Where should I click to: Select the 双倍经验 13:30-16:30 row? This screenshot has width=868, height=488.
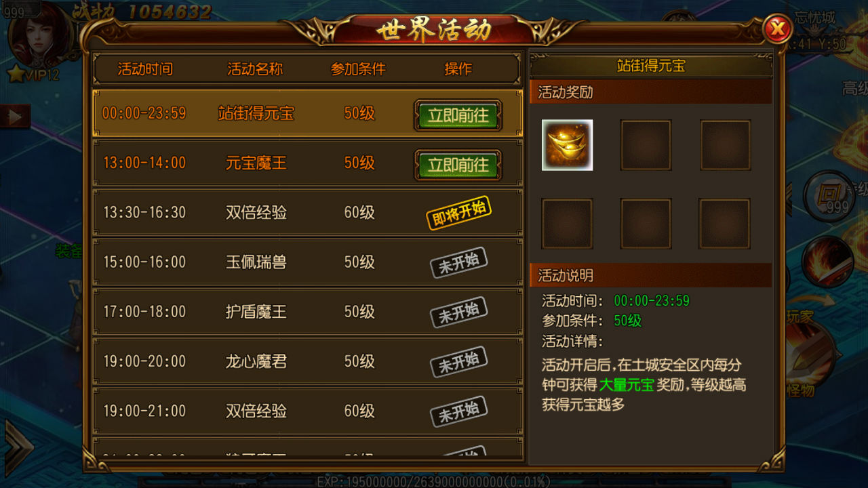[x=307, y=212]
